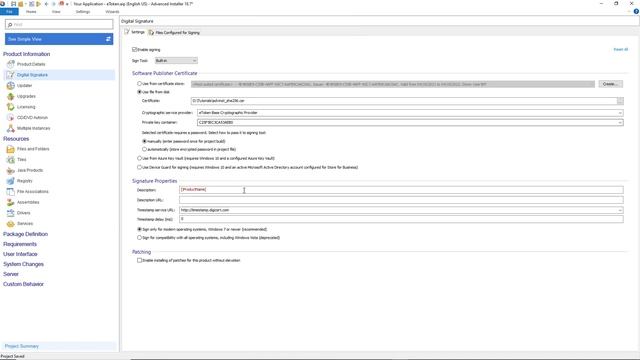Click the Create certificate button
Viewport: 640px width, 360px height.
[x=611, y=84]
